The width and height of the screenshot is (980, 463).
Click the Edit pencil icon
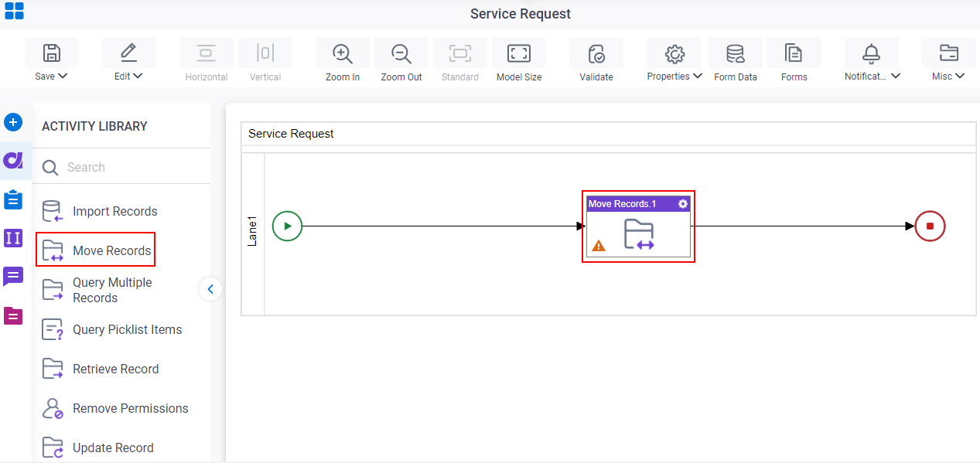click(128, 53)
